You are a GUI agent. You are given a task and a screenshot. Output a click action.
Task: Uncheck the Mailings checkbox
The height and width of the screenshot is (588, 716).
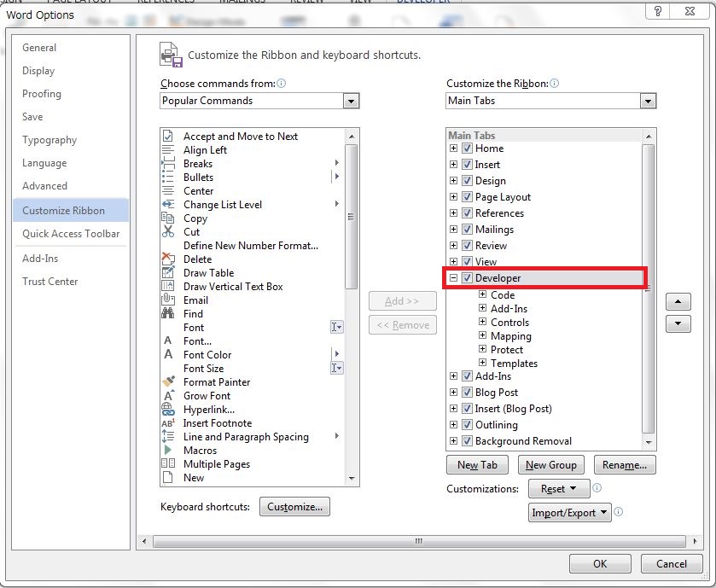click(467, 230)
